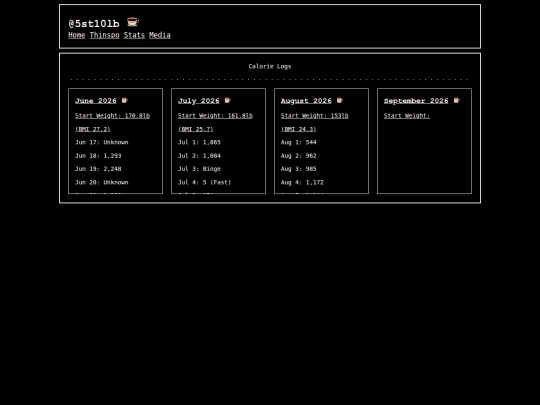Viewport: 540px width, 405px height.
Task: Click the cup icon next to July 2026
Action: point(227,100)
